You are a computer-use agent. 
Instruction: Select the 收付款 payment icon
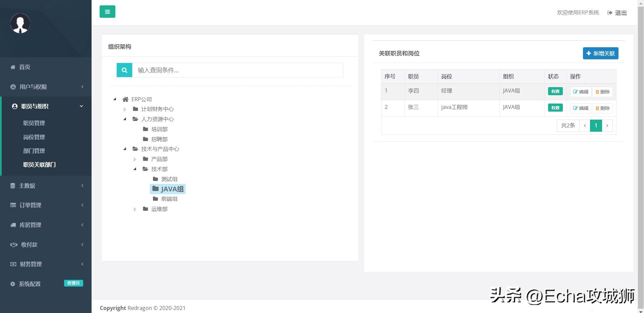[13, 245]
